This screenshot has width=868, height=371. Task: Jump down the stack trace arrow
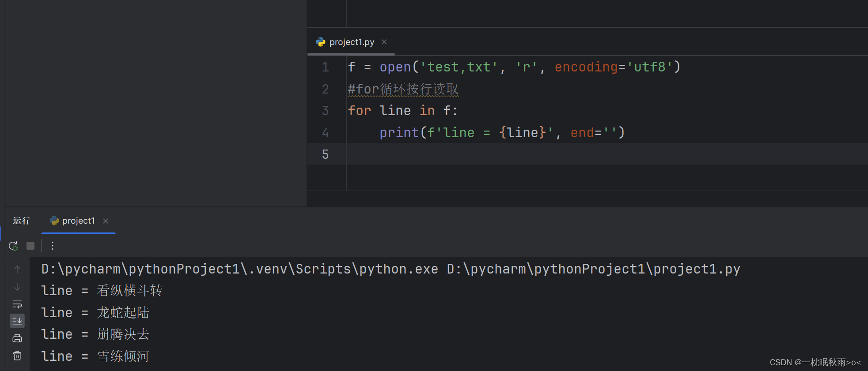click(17, 287)
